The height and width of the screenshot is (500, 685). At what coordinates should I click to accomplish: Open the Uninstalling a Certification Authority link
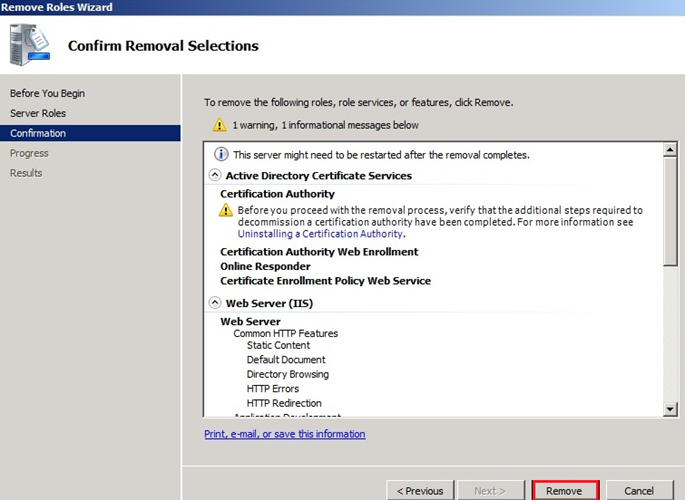point(320,234)
